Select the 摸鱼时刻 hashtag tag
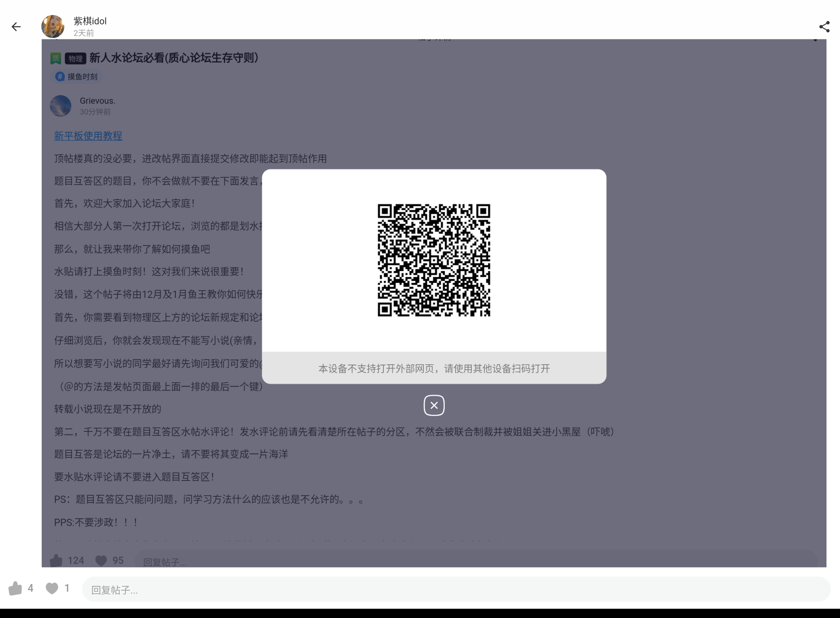Image resolution: width=840 pixels, height=618 pixels. pos(77,76)
